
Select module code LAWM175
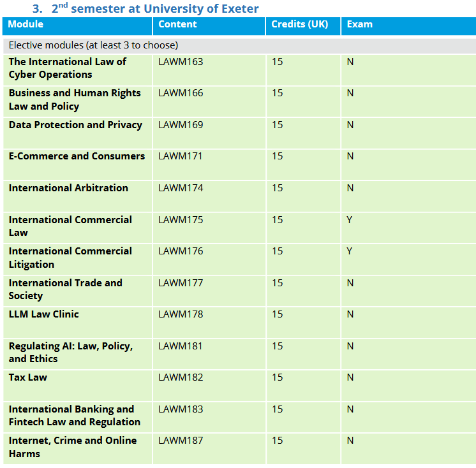pos(181,220)
